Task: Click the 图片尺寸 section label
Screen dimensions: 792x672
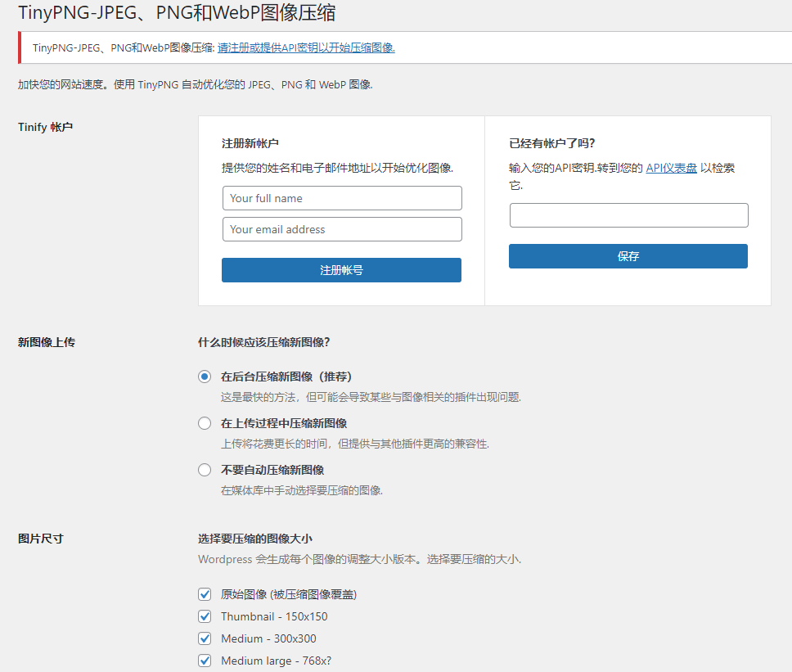Action: coord(41,539)
